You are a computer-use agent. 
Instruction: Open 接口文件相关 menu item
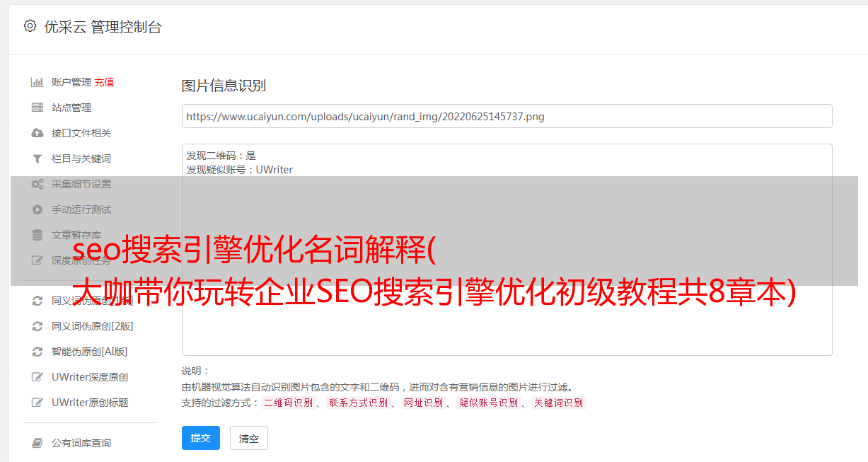[81, 133]
